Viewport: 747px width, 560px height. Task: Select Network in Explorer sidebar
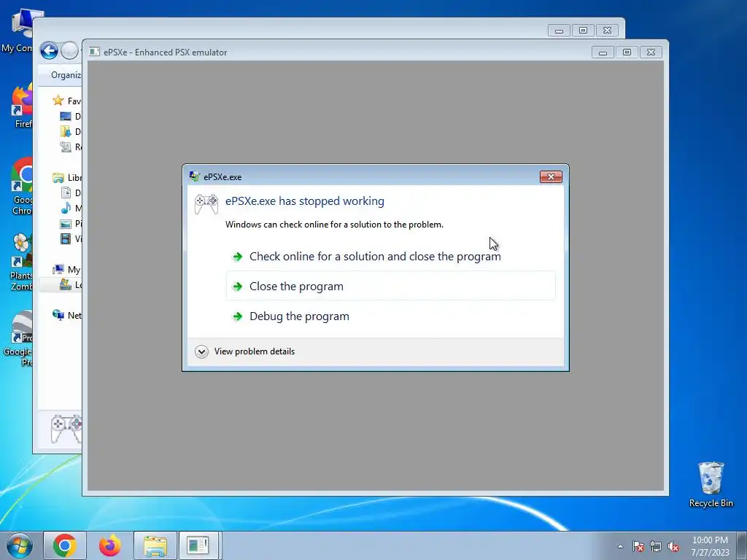tap(66, 315)
